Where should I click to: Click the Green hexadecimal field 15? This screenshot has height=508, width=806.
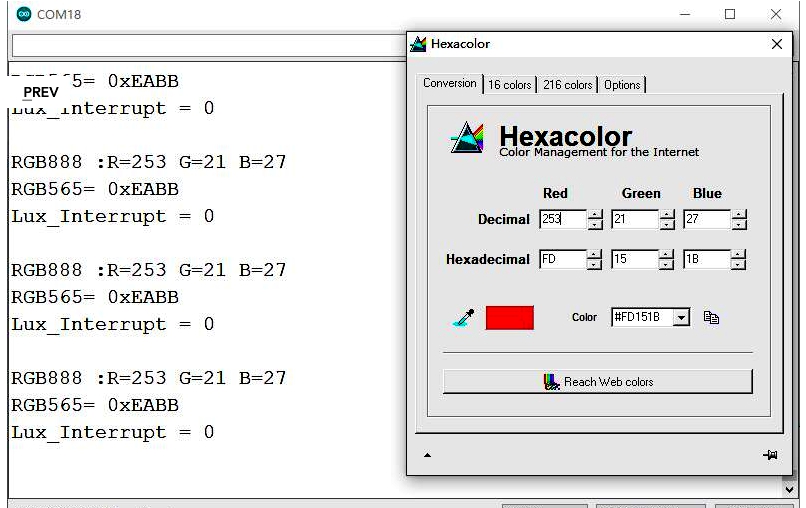click(x=634, y=259)
